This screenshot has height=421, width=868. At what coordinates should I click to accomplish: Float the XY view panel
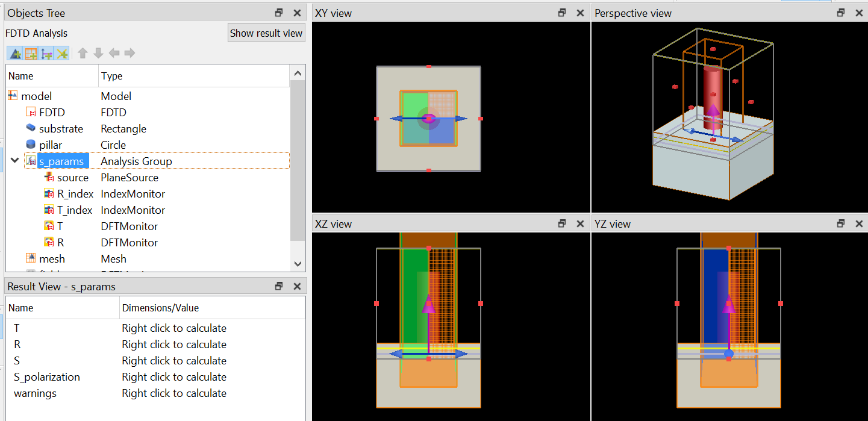point(562,13)
